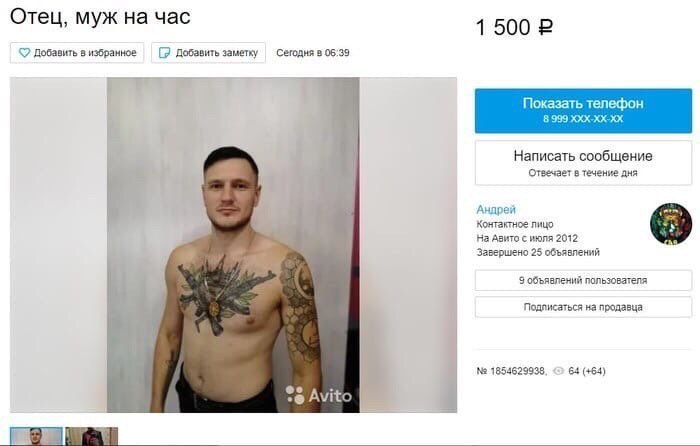Click the masked number 8 999 XXX-XX-XX
This screenshot has width=700, height=446.
tap(583, 119)
